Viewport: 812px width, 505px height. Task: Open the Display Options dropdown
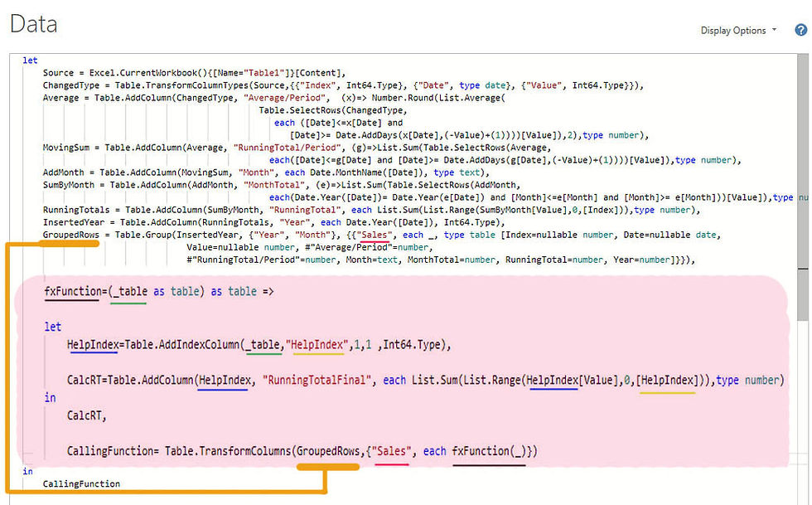(738, 30)
